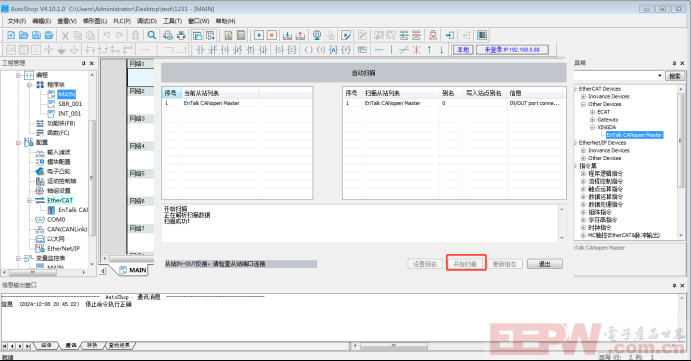
Task: Undo the last edit via the toolbar arrow
Action: click(x=106, y=35)
